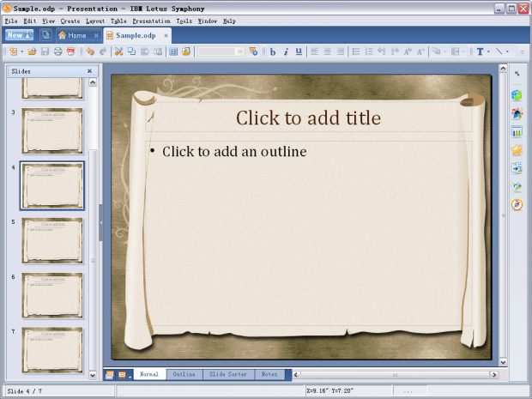Switch to the Outline view tab
This screenshot has width=532, height=399.
pyautogui.click(x=184, y=374)
